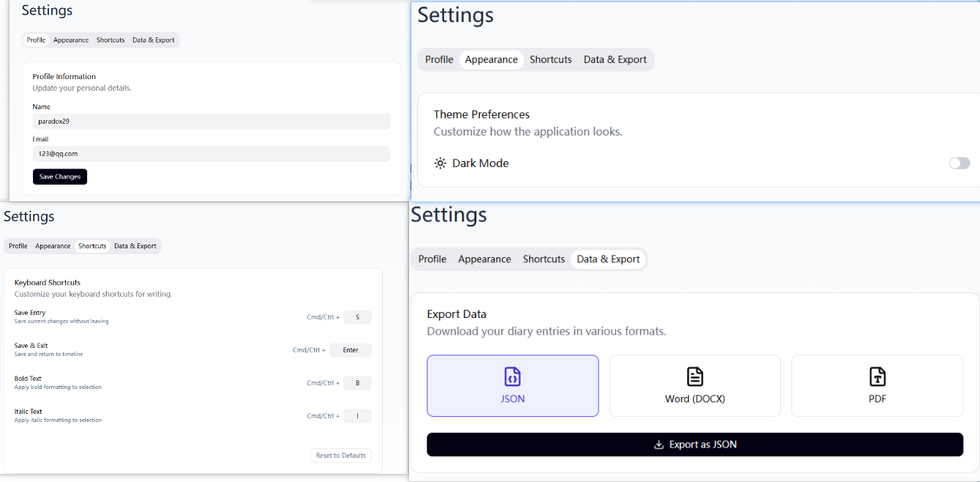Viewport: 980px width, 482px height.
Task: Click download icon in Export as JSON button
Action: (659, 445)
